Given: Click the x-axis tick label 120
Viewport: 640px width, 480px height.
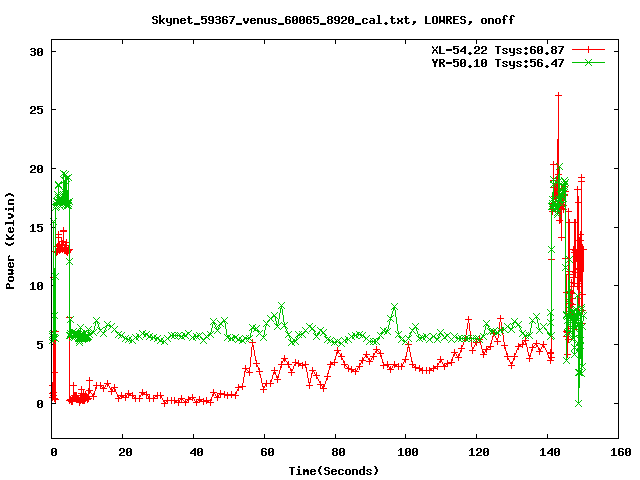Looking at the screenshot, I should coord(479,452).
